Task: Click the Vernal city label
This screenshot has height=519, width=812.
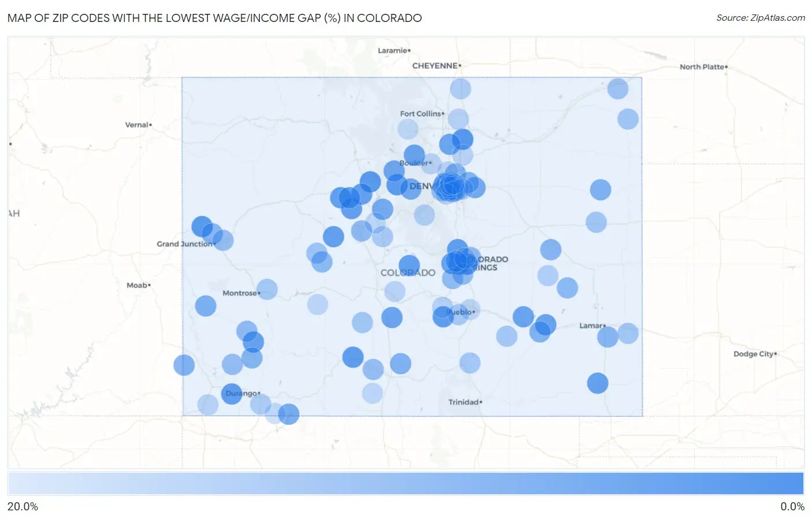Action: pyautogui.click(x=138, y=125)
